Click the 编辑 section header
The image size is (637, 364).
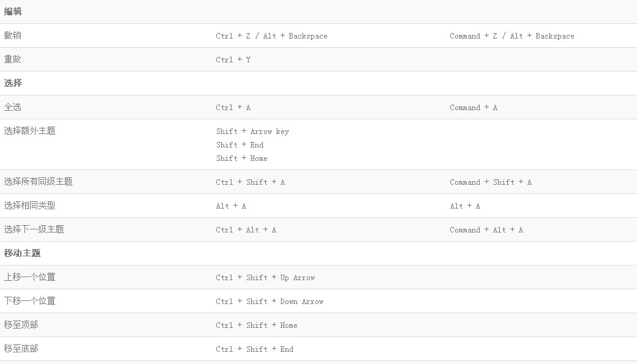[x=13, y=12]
